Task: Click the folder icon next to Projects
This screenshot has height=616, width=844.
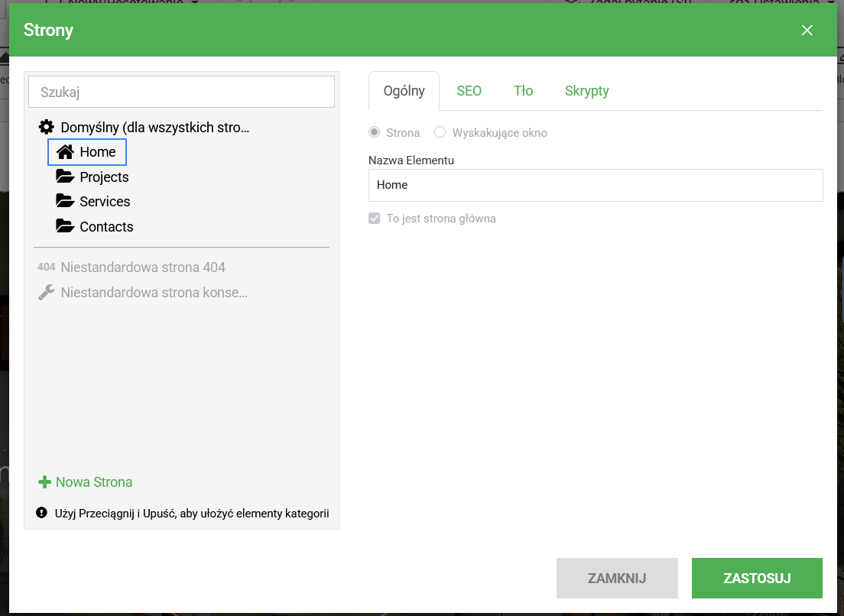Action: (x=65, y=177)
